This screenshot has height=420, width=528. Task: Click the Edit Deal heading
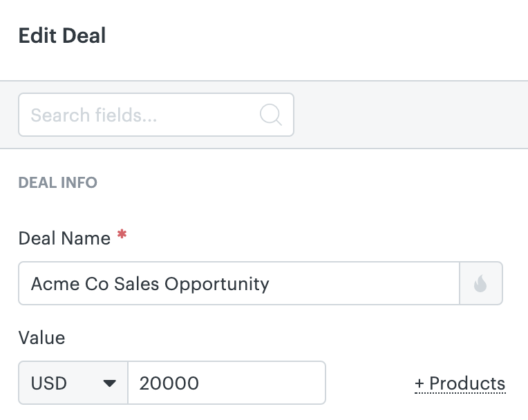(62, 36)
